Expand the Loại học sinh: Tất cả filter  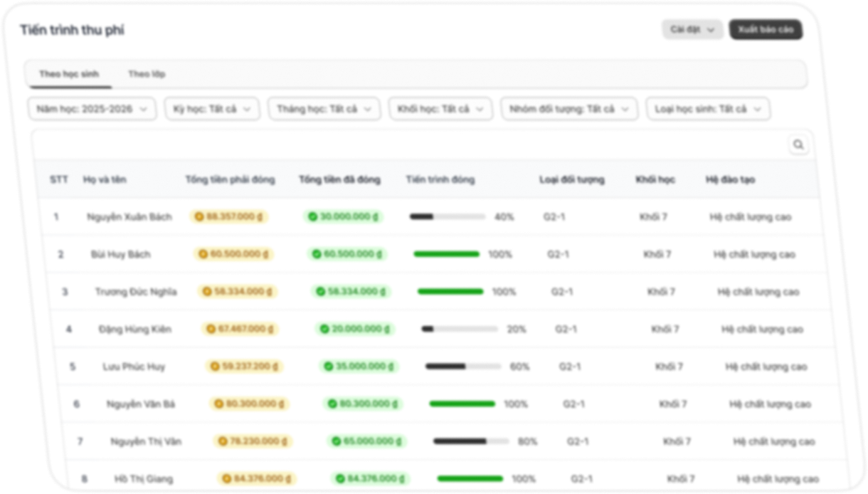708,109
